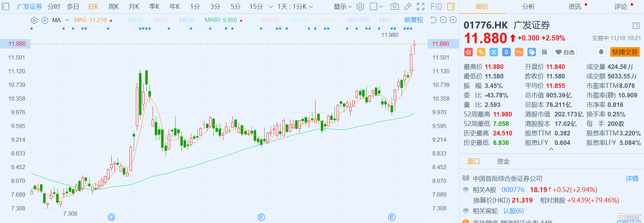Click the blue dollar sign icon
Screen dimensions: 644x223
tap(506, 52)
